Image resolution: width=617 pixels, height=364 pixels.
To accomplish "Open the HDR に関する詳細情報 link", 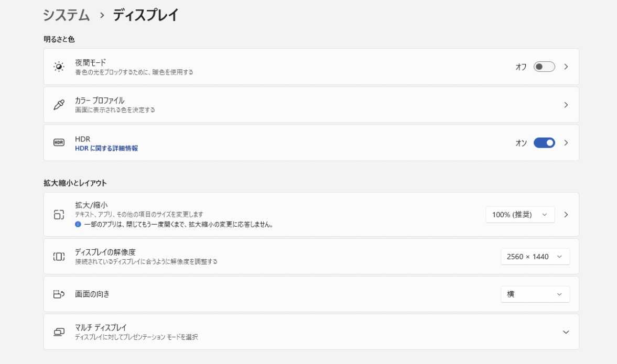I will pos(106,149).
